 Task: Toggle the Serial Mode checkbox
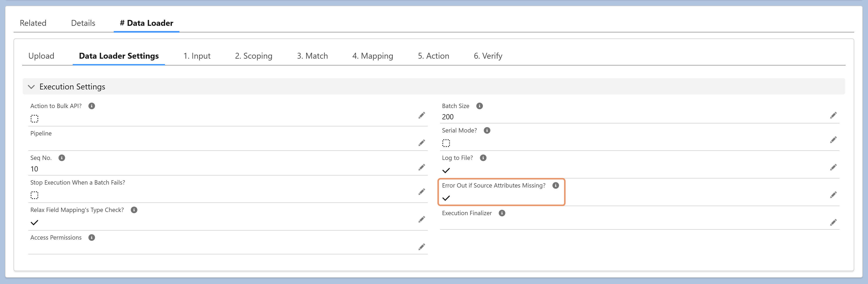point(446,143)
